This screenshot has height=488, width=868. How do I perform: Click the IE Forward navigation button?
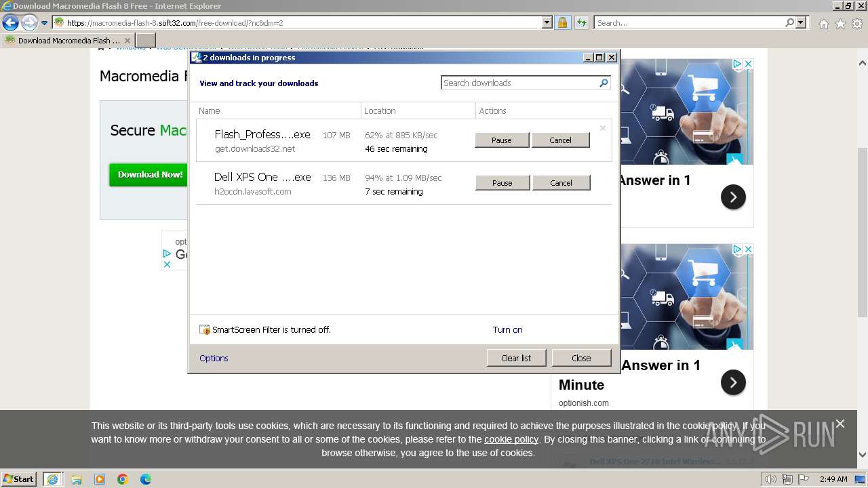click(x=29, y=23)
